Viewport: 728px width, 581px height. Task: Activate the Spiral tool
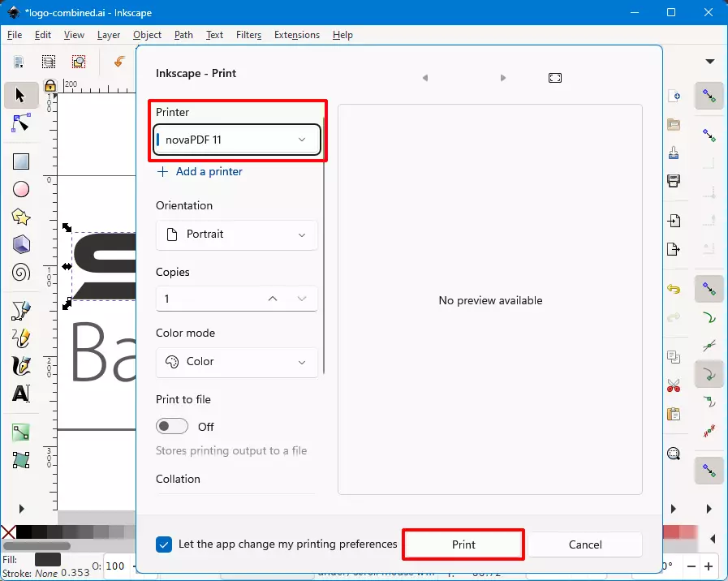(21, 273)
